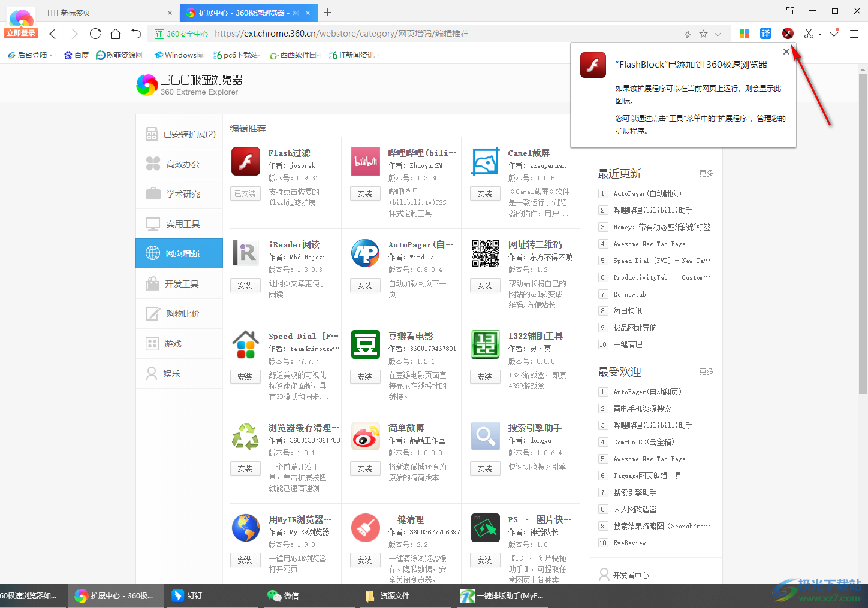Expand the address bar dropdown chevron
Image resolution: width=868 pixels, height=608 pixels.
click(x=718, y=34)
